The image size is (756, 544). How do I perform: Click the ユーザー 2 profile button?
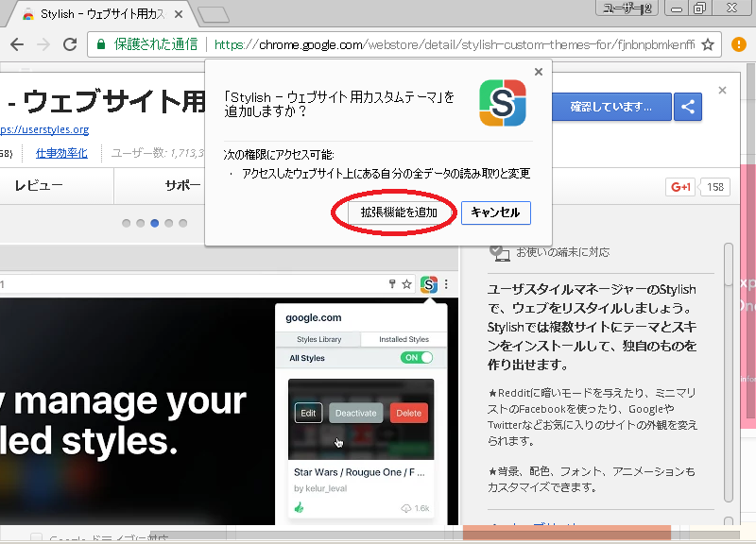[627, 8]
